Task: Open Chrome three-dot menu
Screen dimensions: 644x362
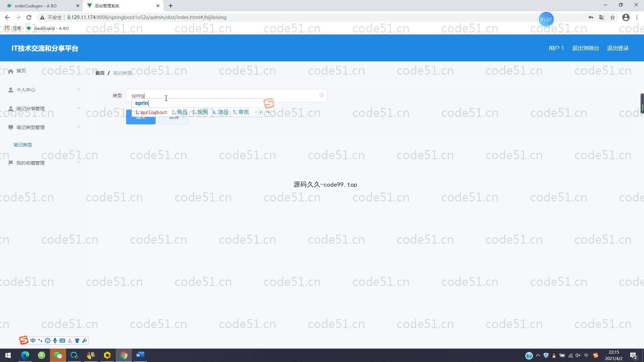Action: (x=637, y=17)
